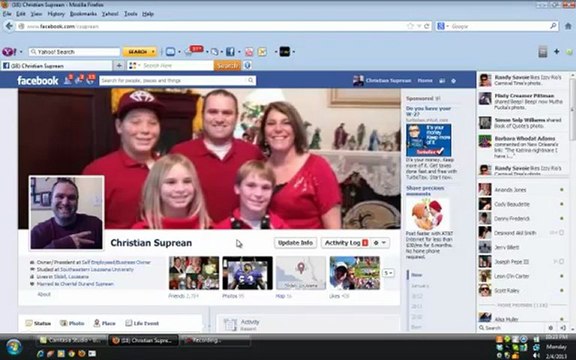Click the black square icon on Yahoo toolbar
Viewport: 576px width, 360px height.
(285, 52)
